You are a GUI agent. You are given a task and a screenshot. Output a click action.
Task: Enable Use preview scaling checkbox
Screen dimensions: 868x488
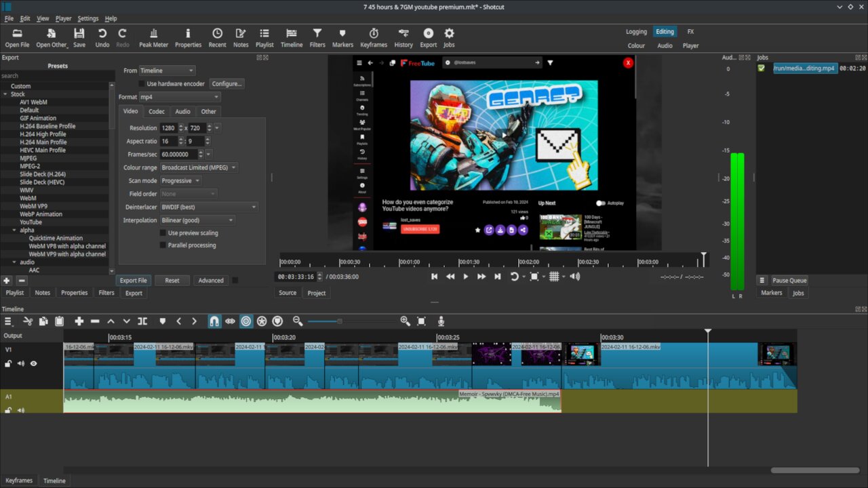click(163, 233)
